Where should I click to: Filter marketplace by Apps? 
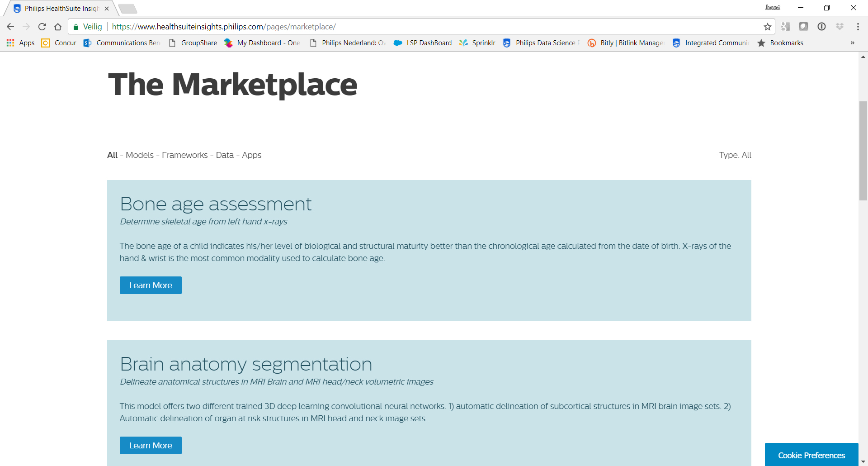[x=251, y=155]
